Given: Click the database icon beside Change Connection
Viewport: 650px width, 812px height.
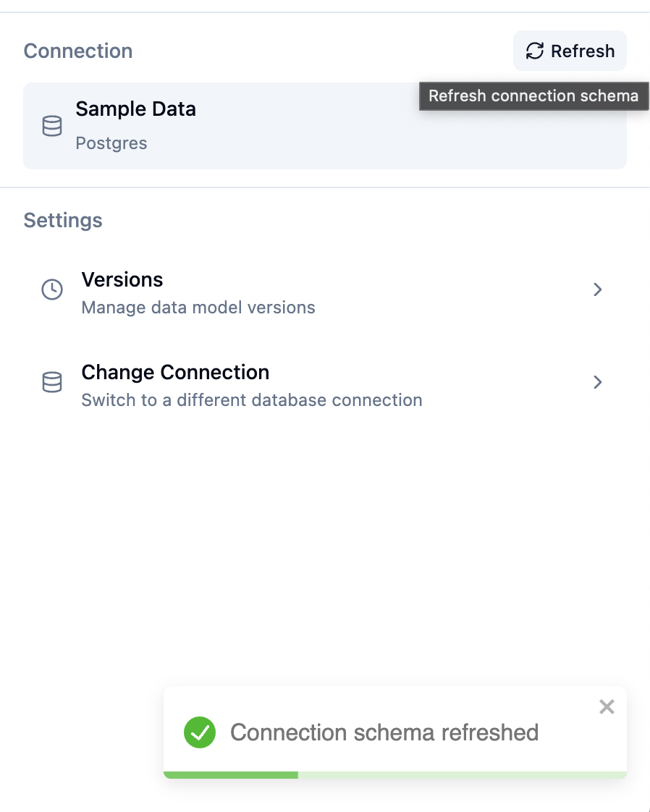Looking at the screenshot, I should 52,382.
